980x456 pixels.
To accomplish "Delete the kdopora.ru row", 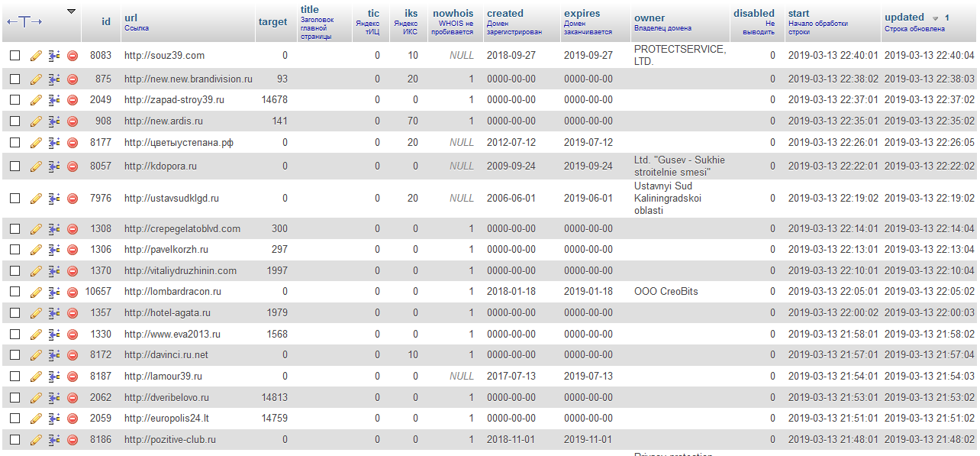I will 73,167.
